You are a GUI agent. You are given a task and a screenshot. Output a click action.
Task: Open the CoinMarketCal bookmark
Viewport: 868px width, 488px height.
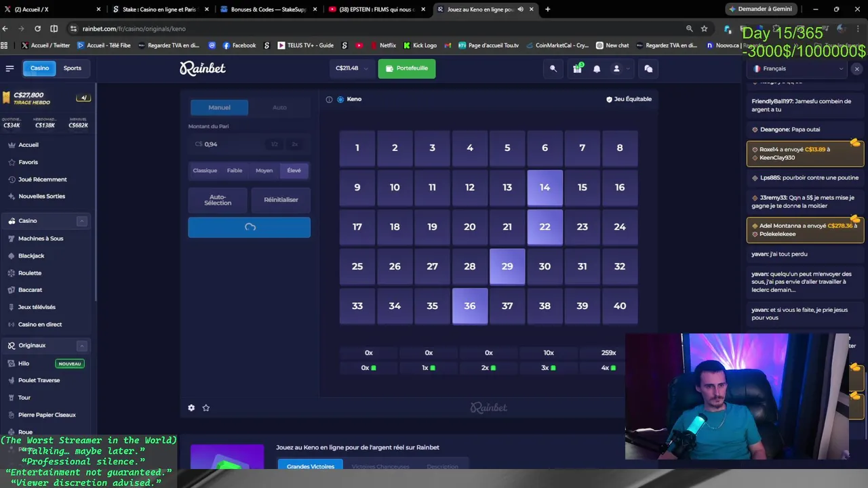[557, 45]
